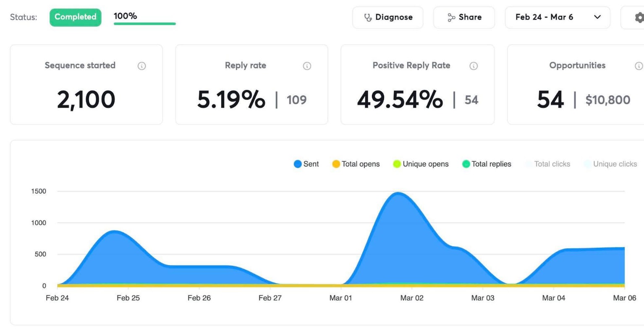The image size is (644, 329).
Task: Click the Diagnose stethoscope icon
Action: [368, 18]
